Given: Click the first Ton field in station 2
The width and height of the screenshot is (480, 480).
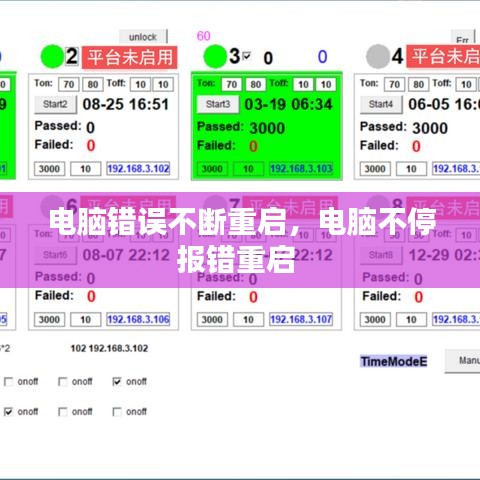Looking at the screenshot, I should coord(69,84).
